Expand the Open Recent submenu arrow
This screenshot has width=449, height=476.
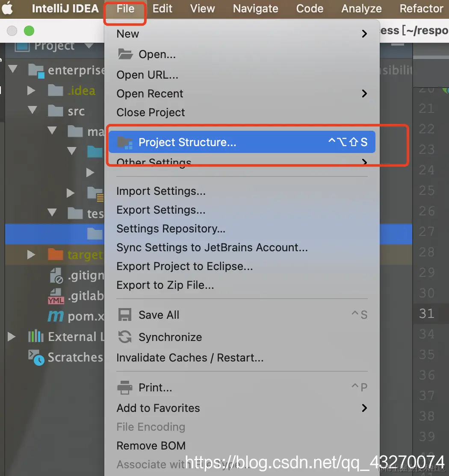[x=364, y=94]
